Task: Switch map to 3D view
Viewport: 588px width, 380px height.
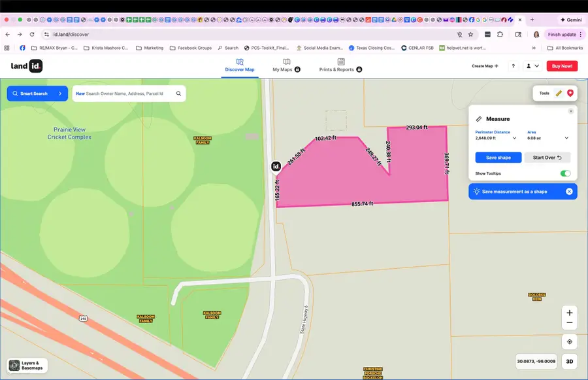Action: coord(569,361)
